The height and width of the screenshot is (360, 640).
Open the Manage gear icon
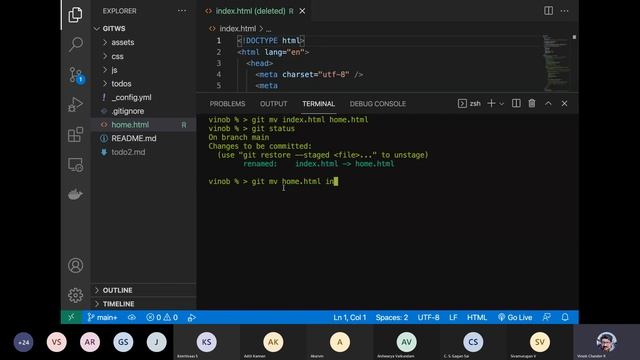(76, 295)
